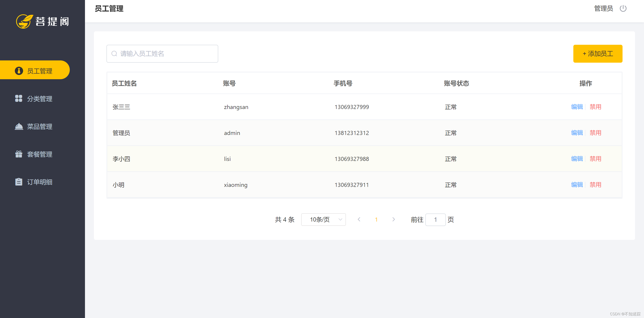Click the 添加员工 button

[597, 53]
